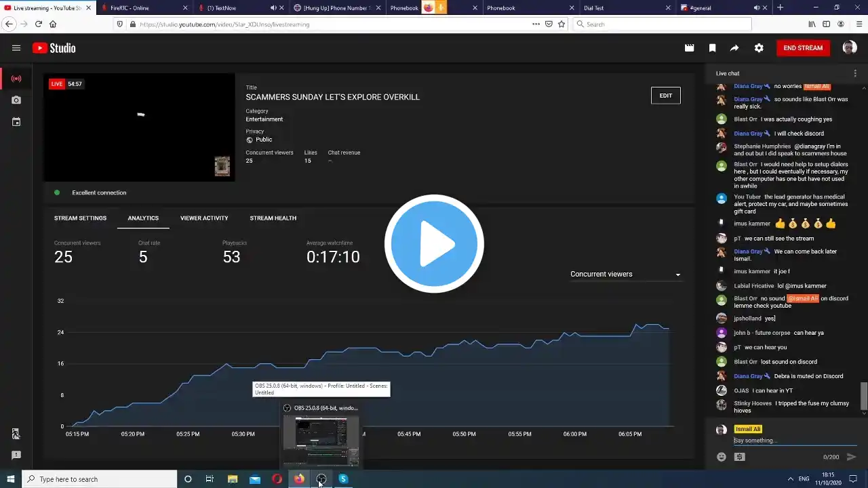Open the Windows Start menu
This screenshot has width=868, height=488.
coord(11,479)
